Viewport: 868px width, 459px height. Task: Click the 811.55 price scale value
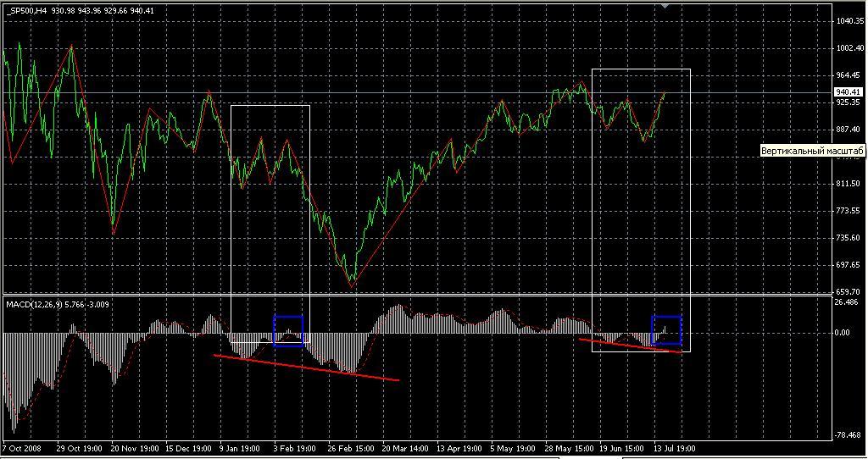pos(849,183)
